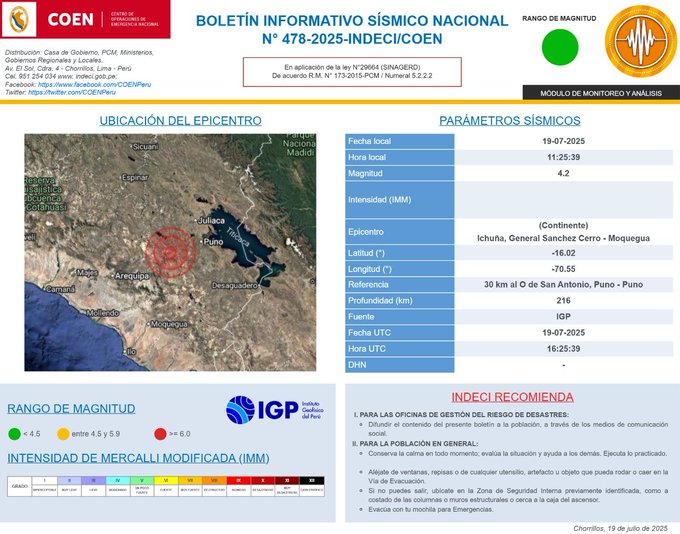The image size is (680, 534).
Task: Select Mercalli grade V green cell
Action: (142, 481)
